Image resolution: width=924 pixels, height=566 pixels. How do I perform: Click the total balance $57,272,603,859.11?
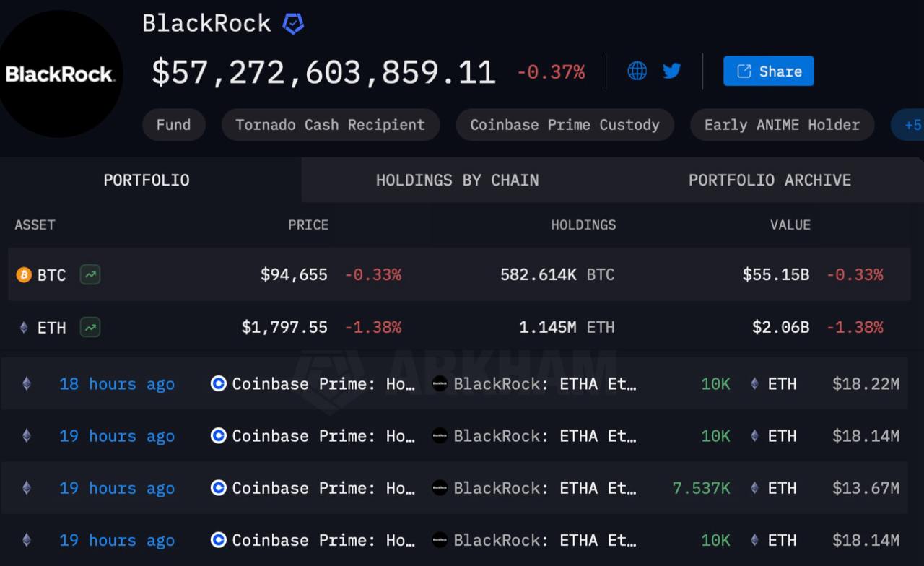coord(323,72)
